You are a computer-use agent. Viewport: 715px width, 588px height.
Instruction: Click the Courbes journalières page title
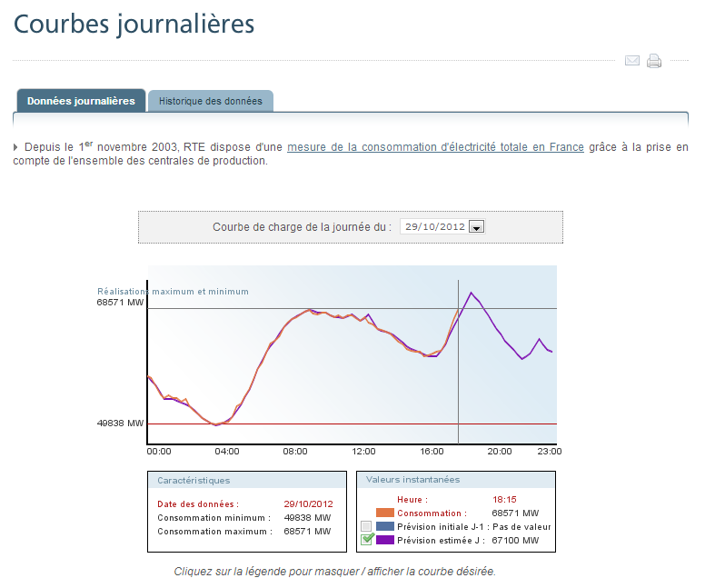pos(134,24)
